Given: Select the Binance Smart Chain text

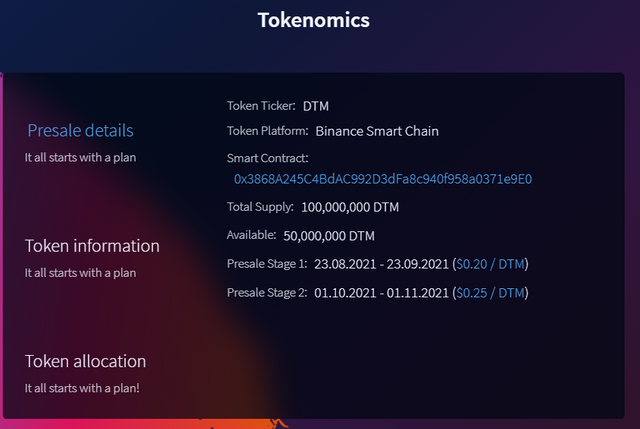Looking at the screenshot, I should click(377, 130).
